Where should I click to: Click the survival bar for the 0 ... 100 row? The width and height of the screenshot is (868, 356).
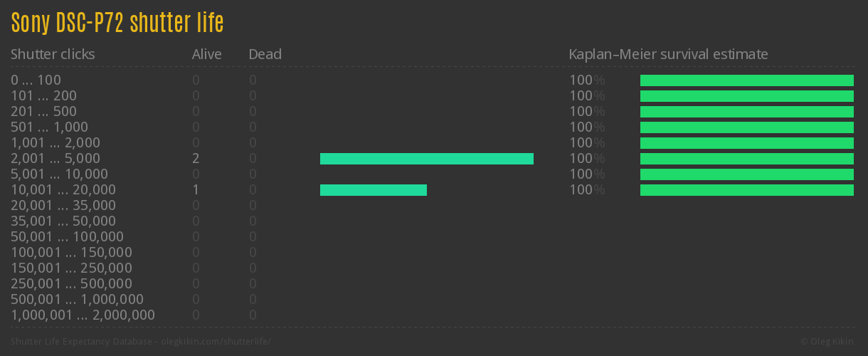[746, 80]
